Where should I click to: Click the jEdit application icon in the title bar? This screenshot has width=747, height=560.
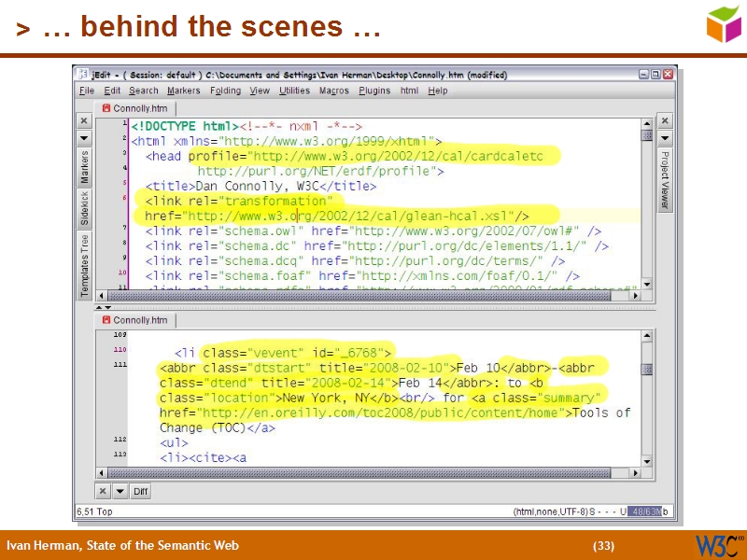(x=81, y=74)
